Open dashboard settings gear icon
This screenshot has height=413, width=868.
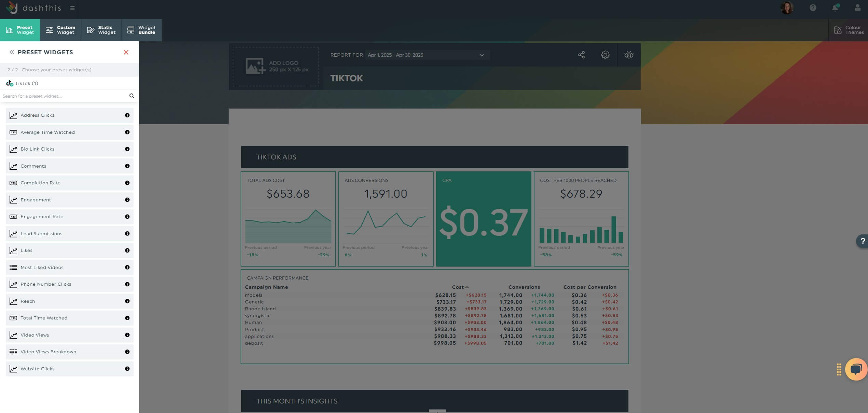point(605,55)
